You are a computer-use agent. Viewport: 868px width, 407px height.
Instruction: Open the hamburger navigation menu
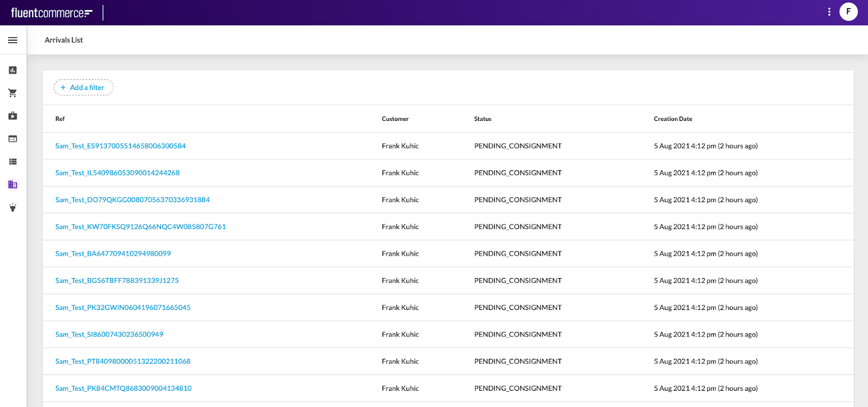(x=12, y=40)
